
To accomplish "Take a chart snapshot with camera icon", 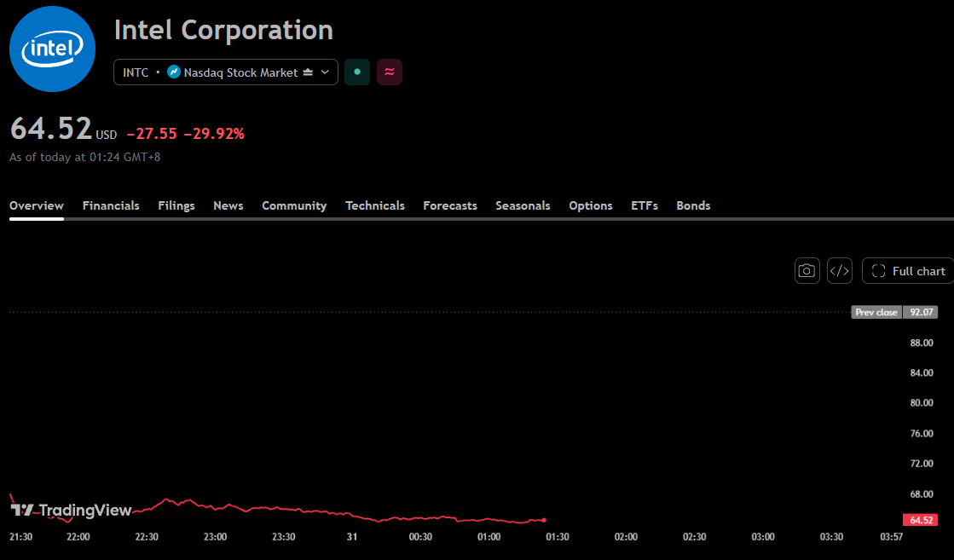I will [807, 271].
